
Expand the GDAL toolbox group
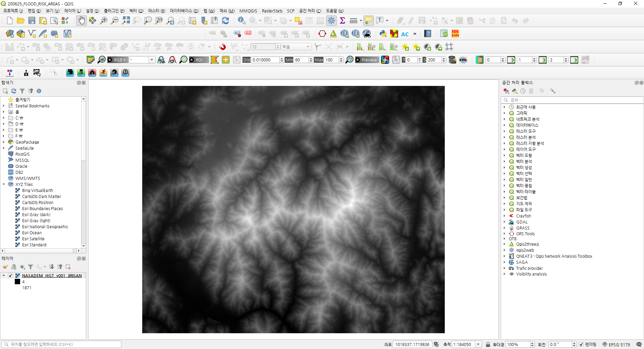(x=504, y=222)
